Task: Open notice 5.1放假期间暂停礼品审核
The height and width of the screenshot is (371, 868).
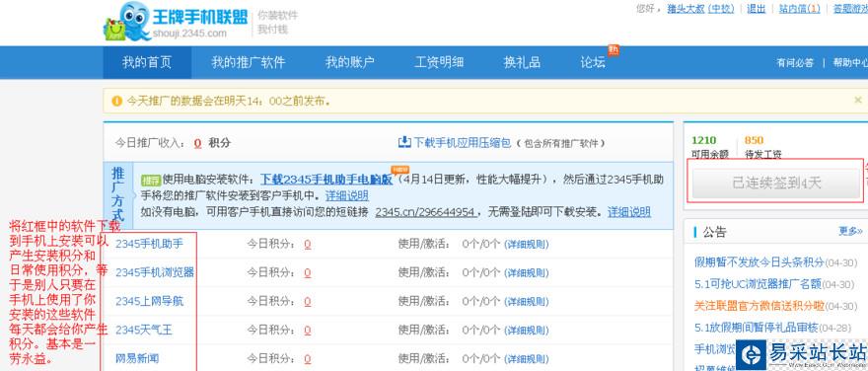Action: [758, 328]
